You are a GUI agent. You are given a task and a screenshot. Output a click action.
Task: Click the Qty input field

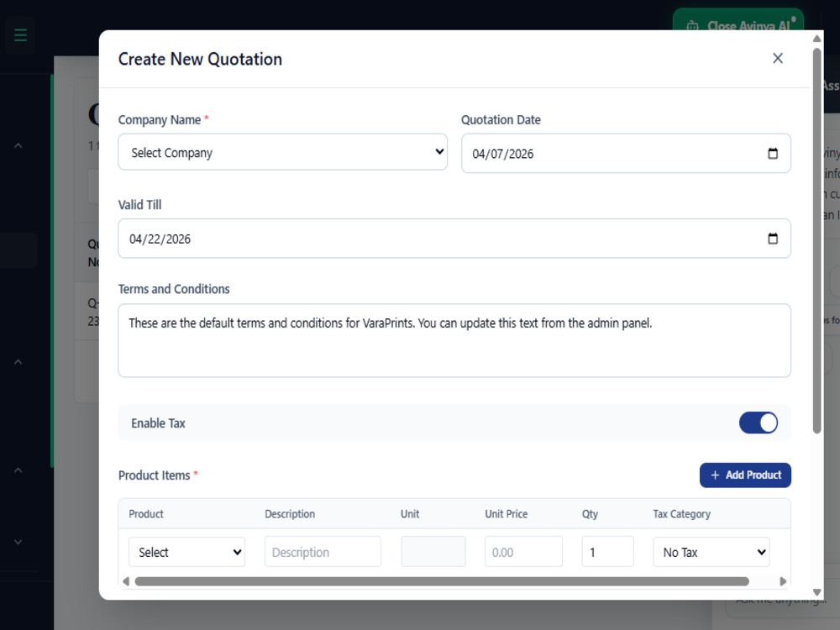click(x=607, y=552)
